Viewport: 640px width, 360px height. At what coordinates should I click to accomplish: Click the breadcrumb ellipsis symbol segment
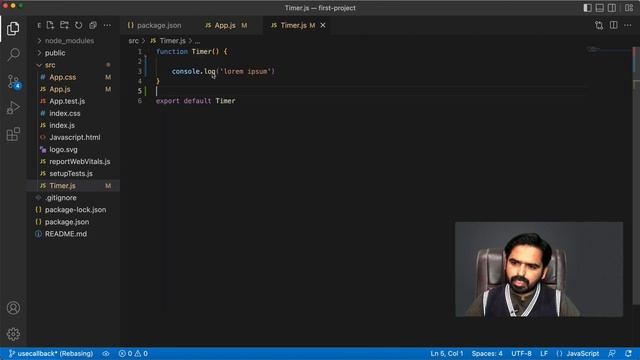click(x=197, y=41)
